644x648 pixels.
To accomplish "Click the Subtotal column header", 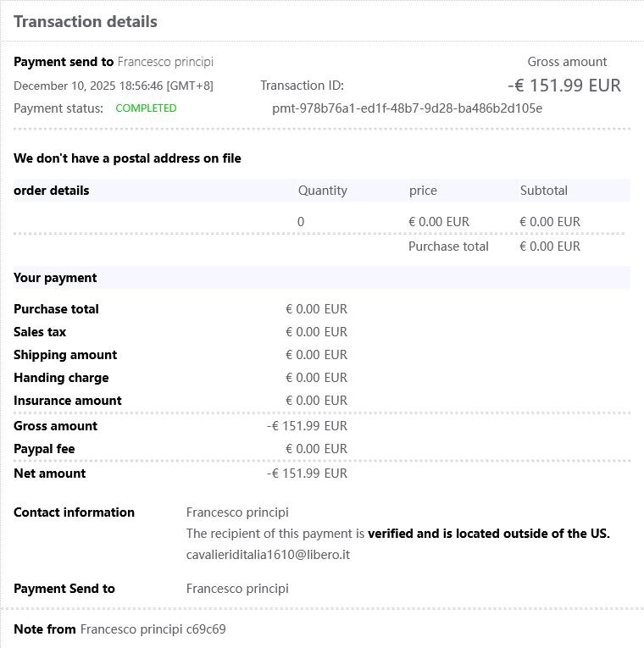I will [544, 191].
